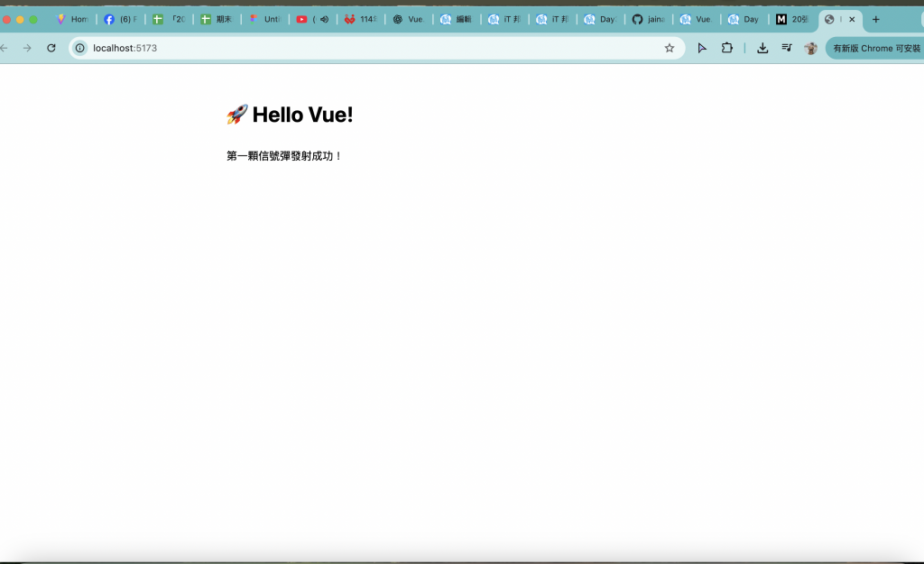The height and width of the screenshot is (564, 924).
Task: Reload the localhost page
Action: tap(51, 48)
